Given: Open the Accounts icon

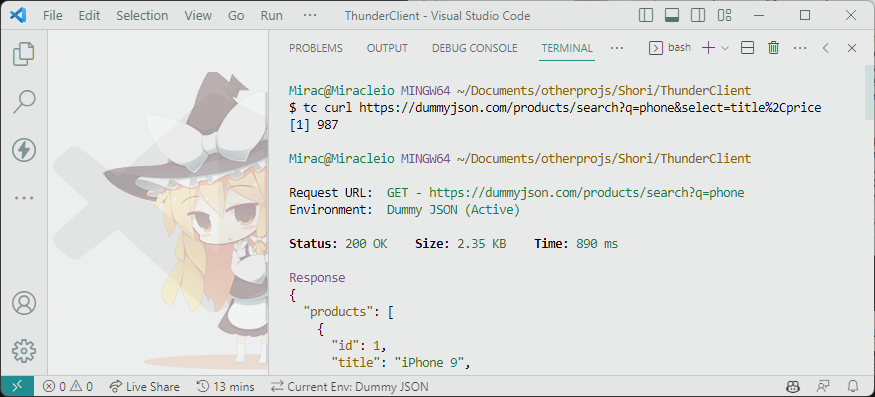Looking at the screenshot, I should point(23,303).
